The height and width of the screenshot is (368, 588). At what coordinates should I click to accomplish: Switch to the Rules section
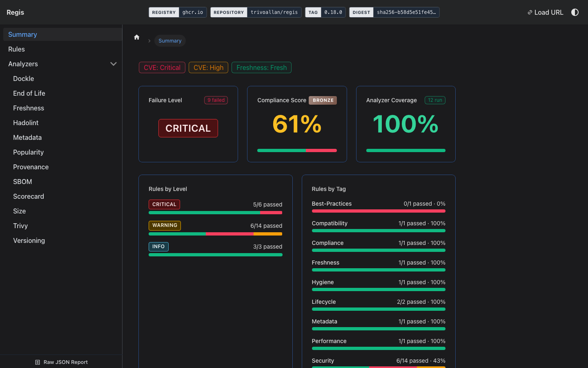click(16, 49)
